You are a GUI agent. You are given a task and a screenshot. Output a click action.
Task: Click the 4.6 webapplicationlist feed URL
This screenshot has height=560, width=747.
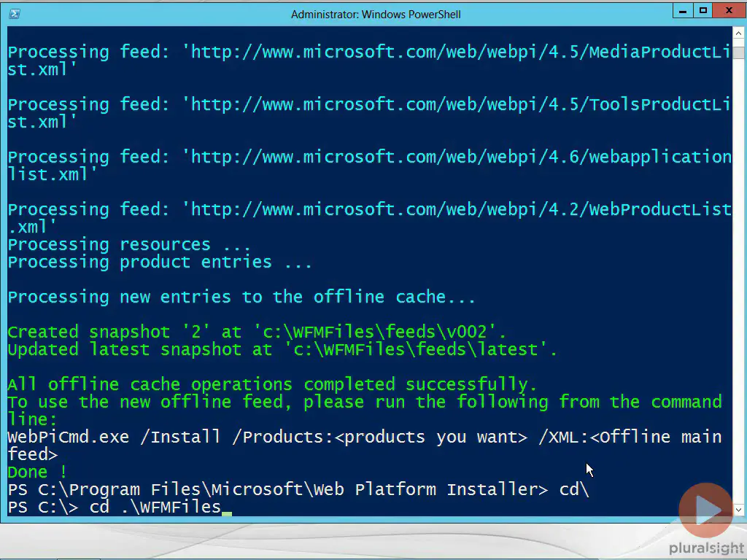pos(369,166)
